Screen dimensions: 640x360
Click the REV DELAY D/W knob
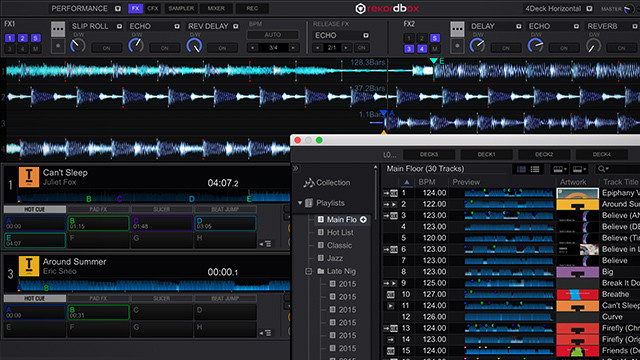194,45
